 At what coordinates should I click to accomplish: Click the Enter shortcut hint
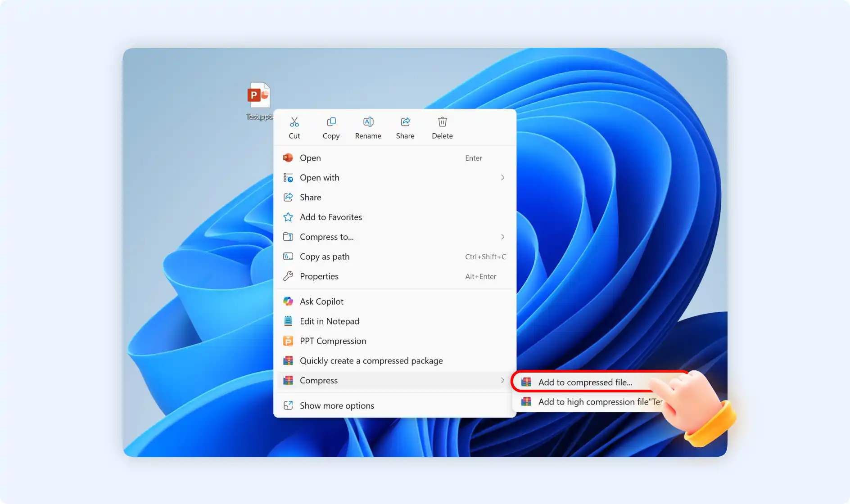[x=474, y=158]
